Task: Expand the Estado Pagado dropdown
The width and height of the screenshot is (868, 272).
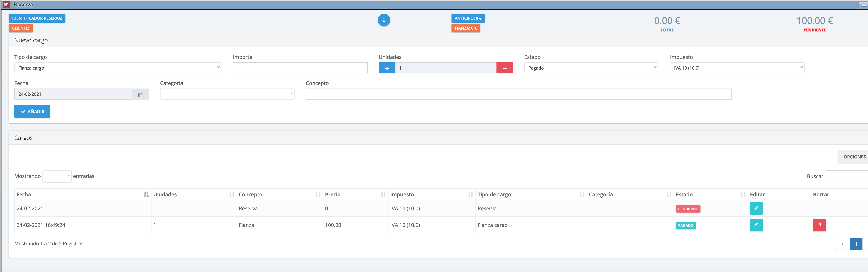Action: (591, 68)
